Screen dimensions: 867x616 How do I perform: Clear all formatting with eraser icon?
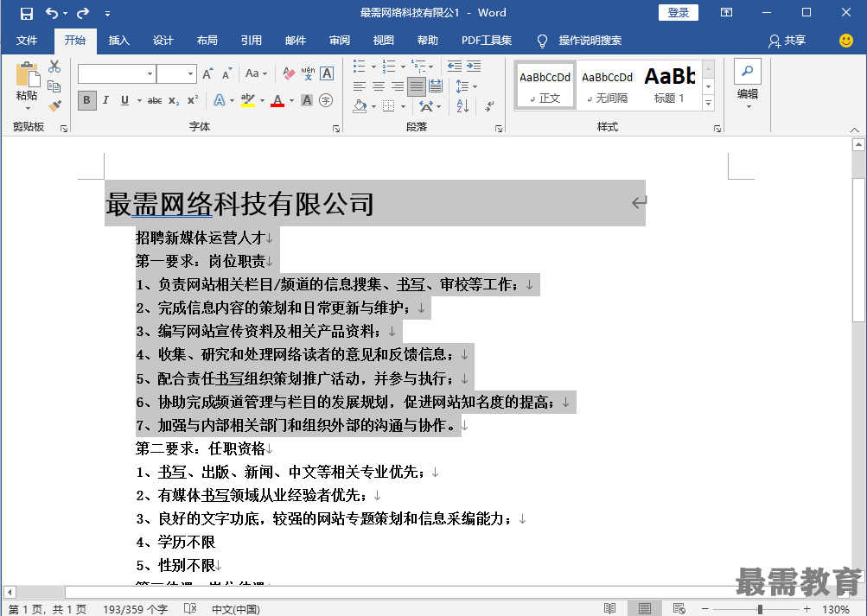(x=289, y=73)
